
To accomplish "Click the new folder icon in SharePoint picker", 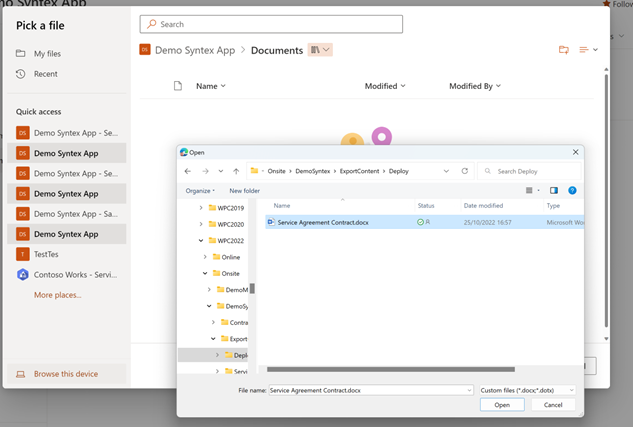I will 564,50.
